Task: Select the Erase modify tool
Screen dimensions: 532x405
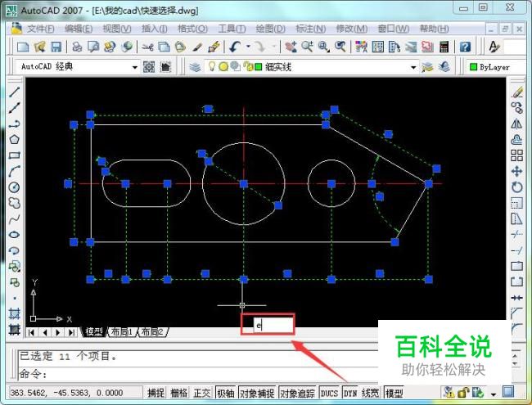Action: click(517, 92)
